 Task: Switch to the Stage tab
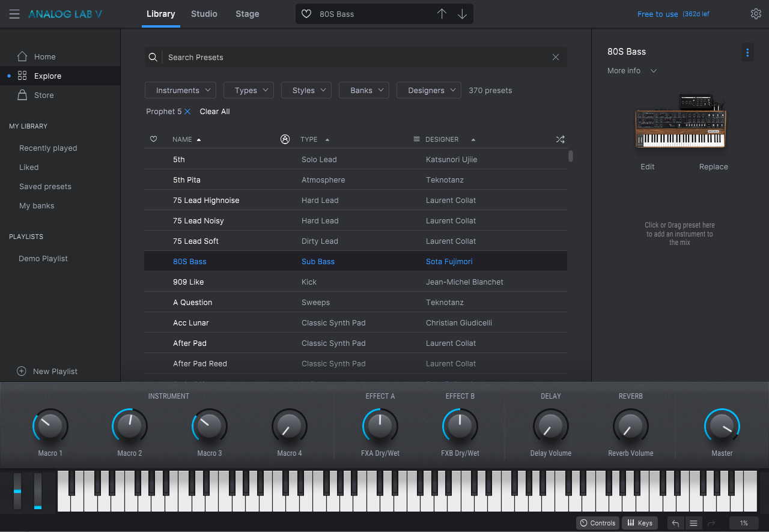point(248,14)
